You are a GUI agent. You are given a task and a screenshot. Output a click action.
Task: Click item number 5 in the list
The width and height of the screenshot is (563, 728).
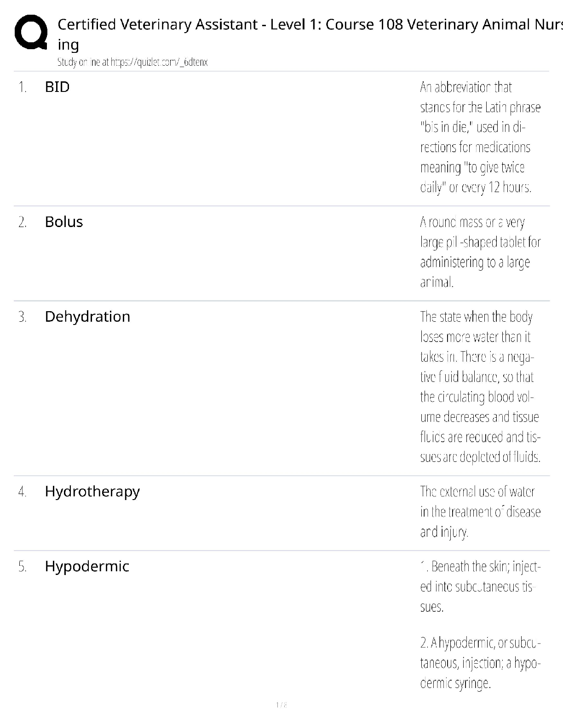point(23,567)
